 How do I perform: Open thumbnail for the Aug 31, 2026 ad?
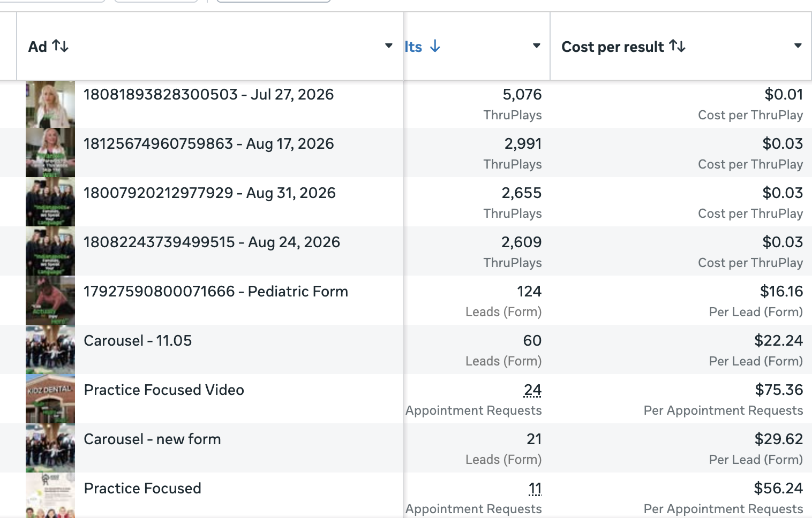point(50,202)
